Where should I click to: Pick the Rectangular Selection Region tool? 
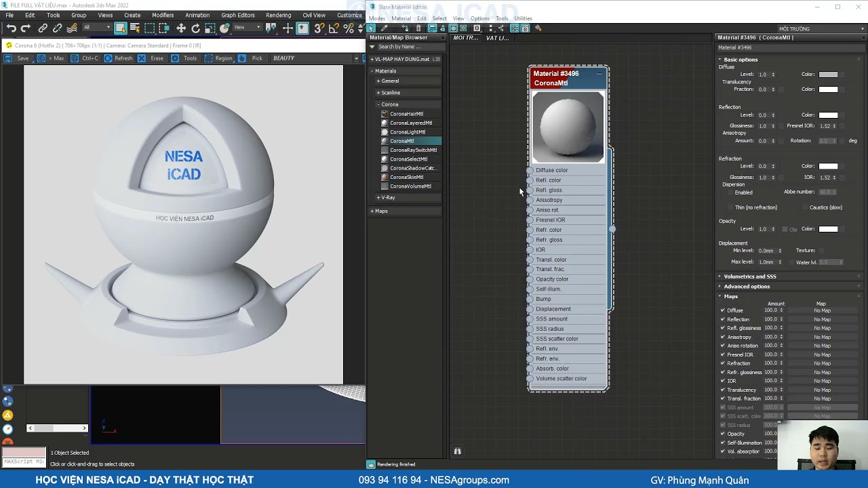(149, 28)
